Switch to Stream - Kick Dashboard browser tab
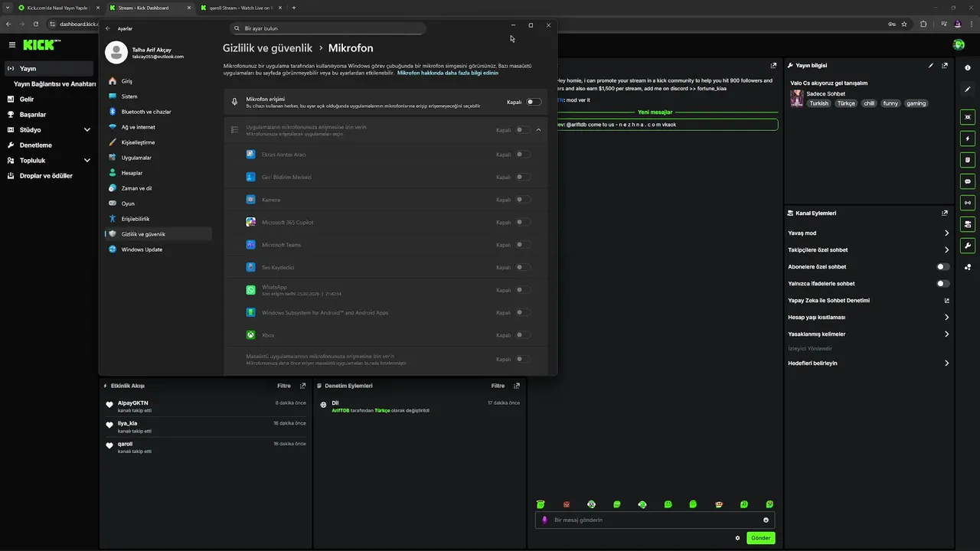This screenshot has height=551, width=980. 149,8
